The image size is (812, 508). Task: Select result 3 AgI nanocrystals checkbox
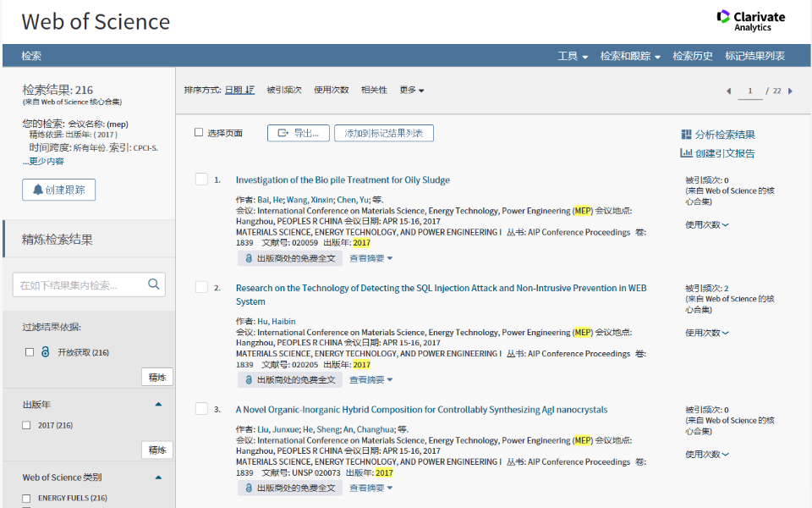pos(201,408)
